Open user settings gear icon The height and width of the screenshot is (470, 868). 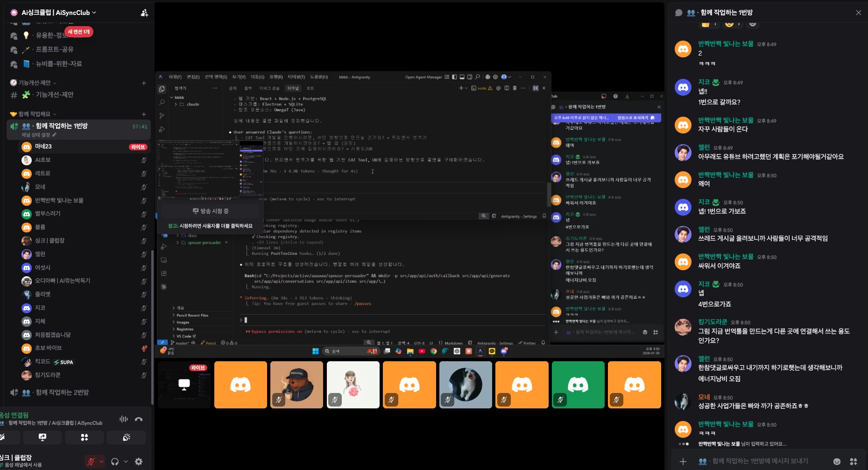click(139, 462)
